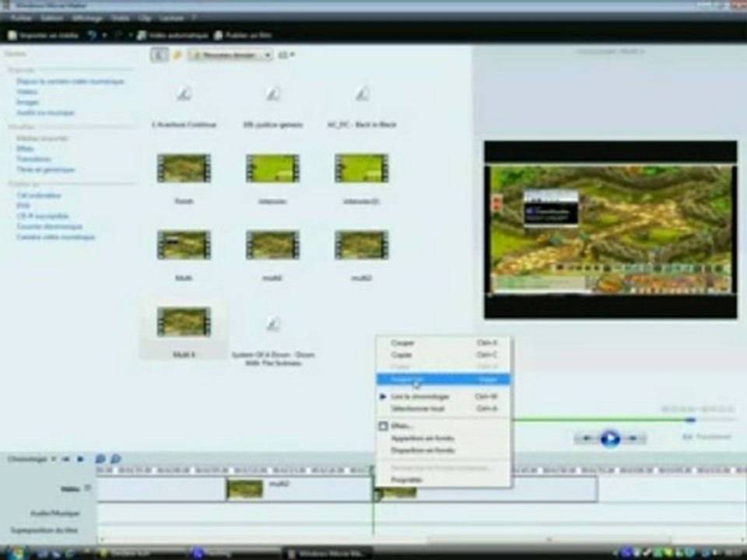The height and width of the screenshot is (560, 747).
Task: Open the Nouveau dossier collection dropdown
Action: 230,55
